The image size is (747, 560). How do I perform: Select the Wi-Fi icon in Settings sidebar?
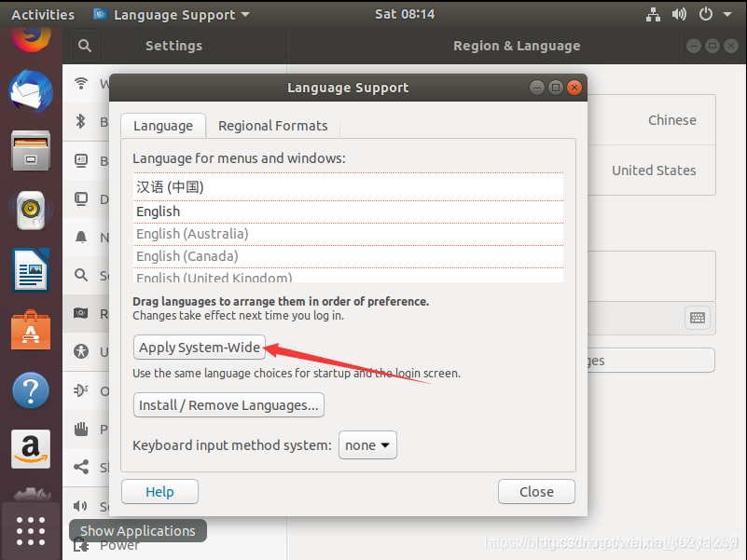[81, 83]
